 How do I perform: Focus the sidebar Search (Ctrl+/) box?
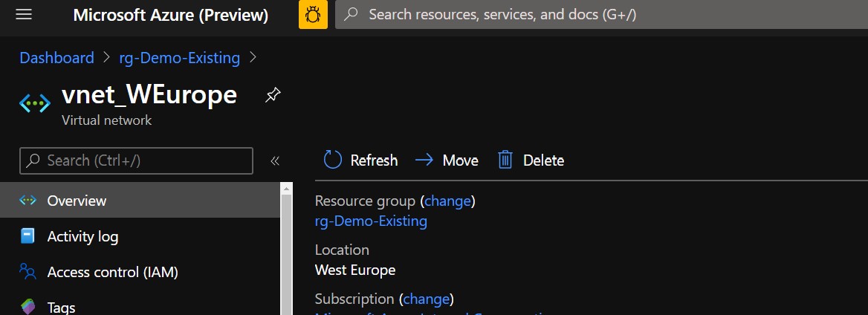[x=136, y=160]
